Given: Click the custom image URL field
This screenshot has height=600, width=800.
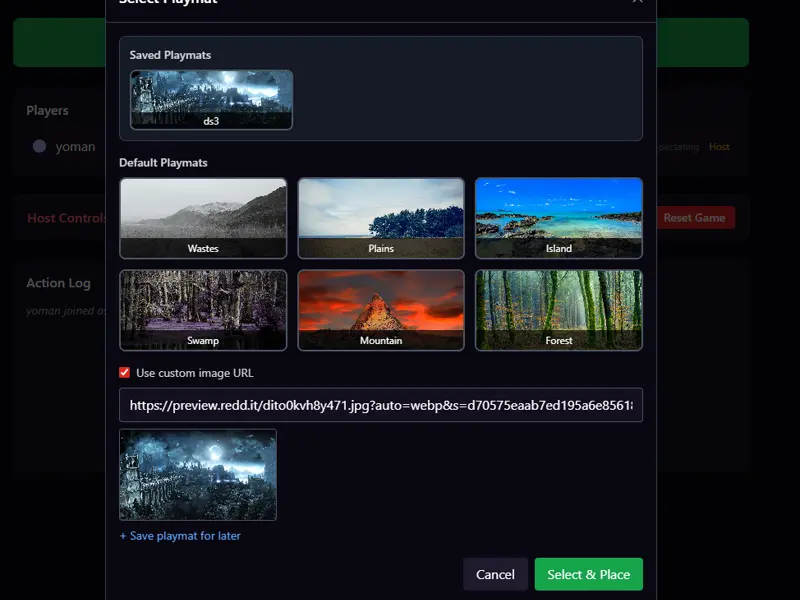Looking at the screenshot, I should coord(381,405).
